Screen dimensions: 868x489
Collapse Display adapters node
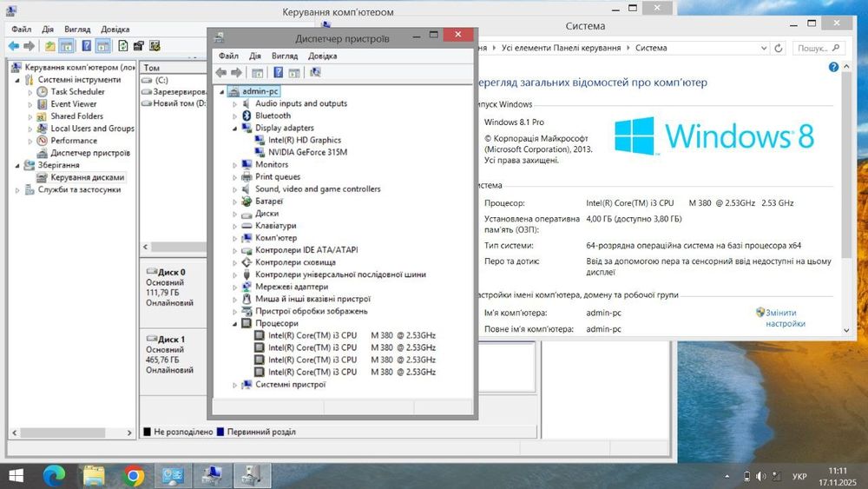(234, 129)
